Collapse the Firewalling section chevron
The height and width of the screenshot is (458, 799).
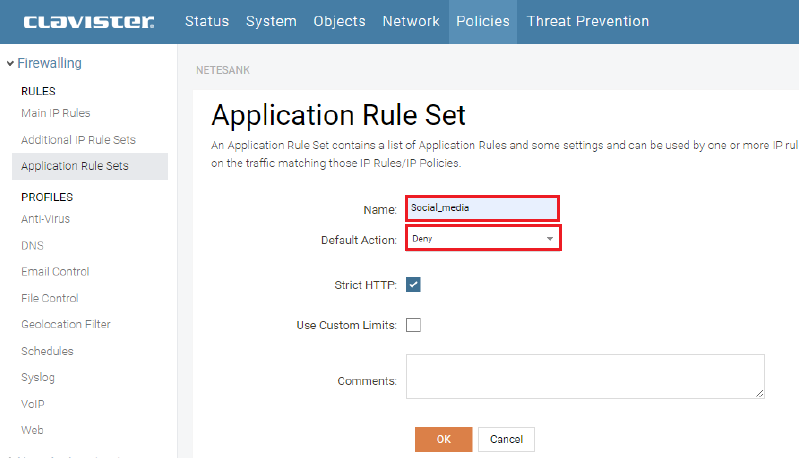10,64
